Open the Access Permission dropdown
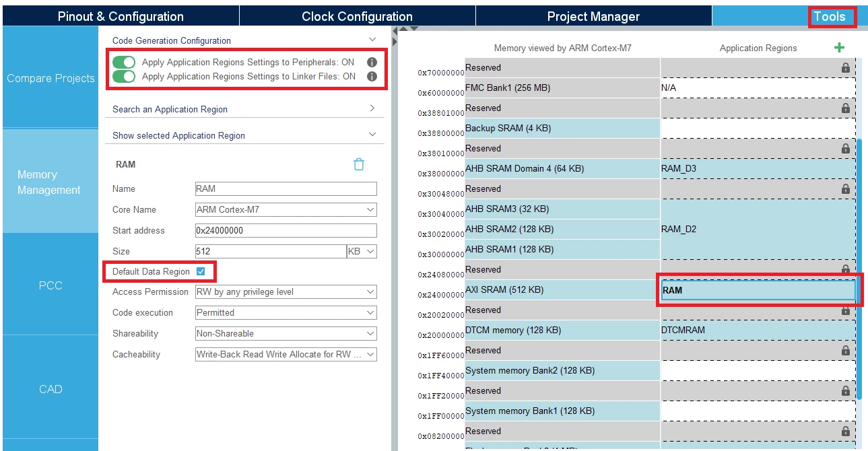 [x=286, y=292]
